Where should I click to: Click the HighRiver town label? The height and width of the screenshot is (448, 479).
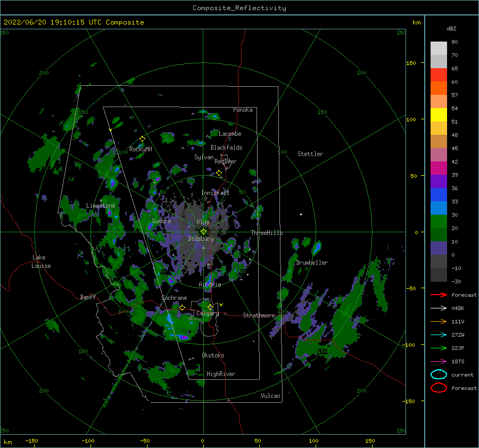point(221,374)
